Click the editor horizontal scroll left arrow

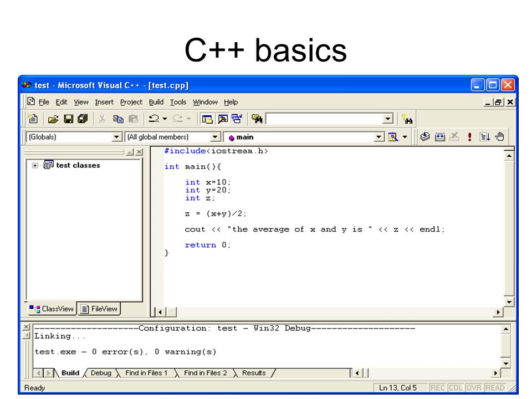(x=160, y=312)
